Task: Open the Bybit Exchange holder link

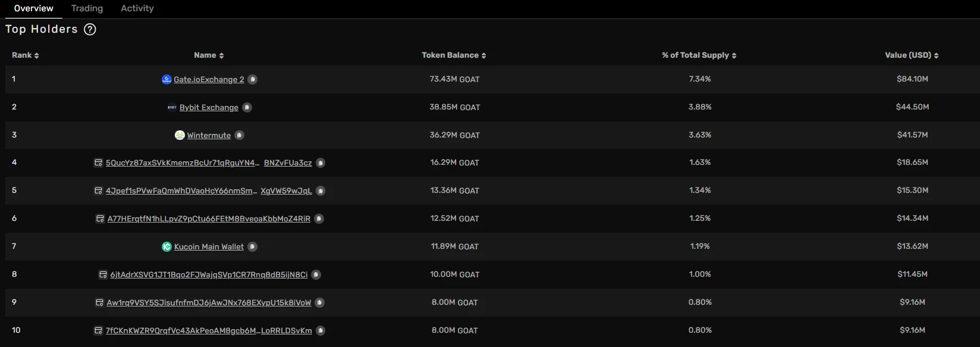Action: [x=209, y=108]
